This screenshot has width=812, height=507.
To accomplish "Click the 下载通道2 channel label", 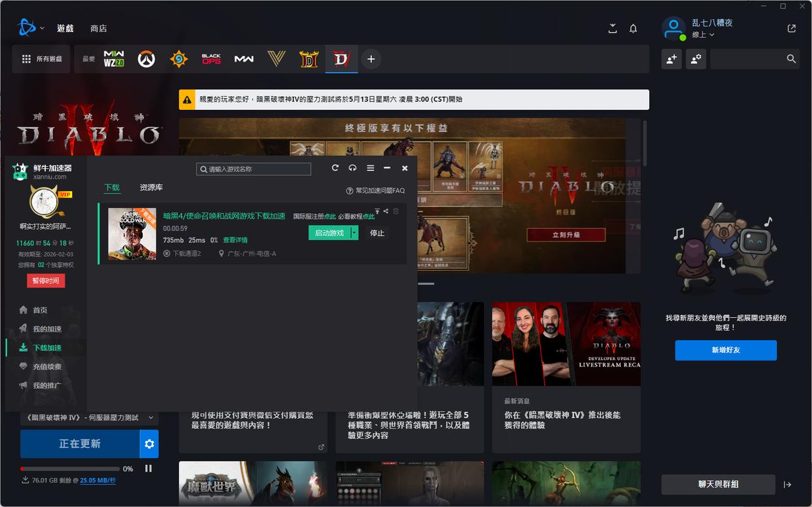I will 182,253.
